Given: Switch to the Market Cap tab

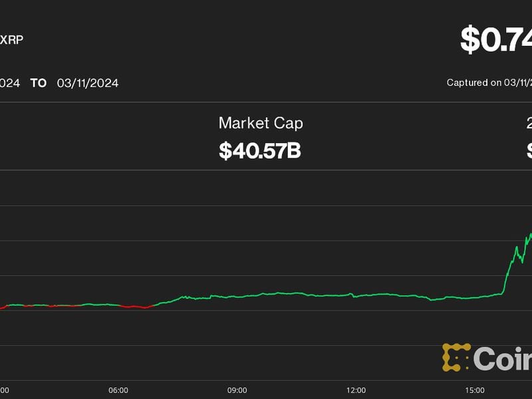Looking at the screenshot, I should 261,123.
